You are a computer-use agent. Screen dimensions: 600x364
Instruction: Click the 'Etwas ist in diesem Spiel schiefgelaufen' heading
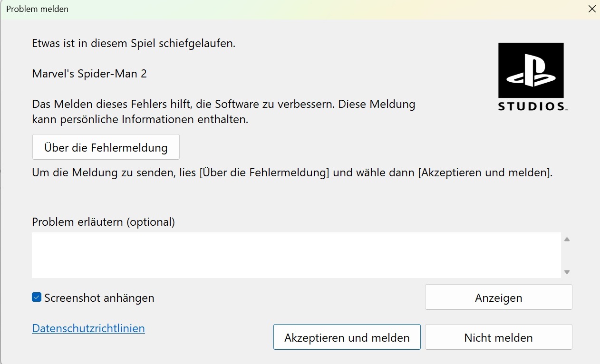(134, 44)
